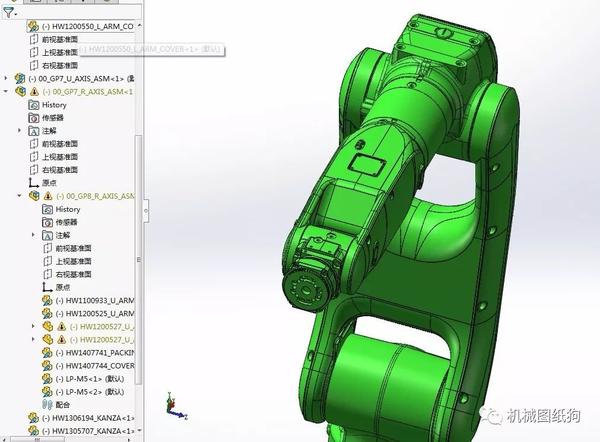The width and height of the screenshot is (600, 442).
Task: Click the HW1200525_U_ARM part icon
Action: 47,313
